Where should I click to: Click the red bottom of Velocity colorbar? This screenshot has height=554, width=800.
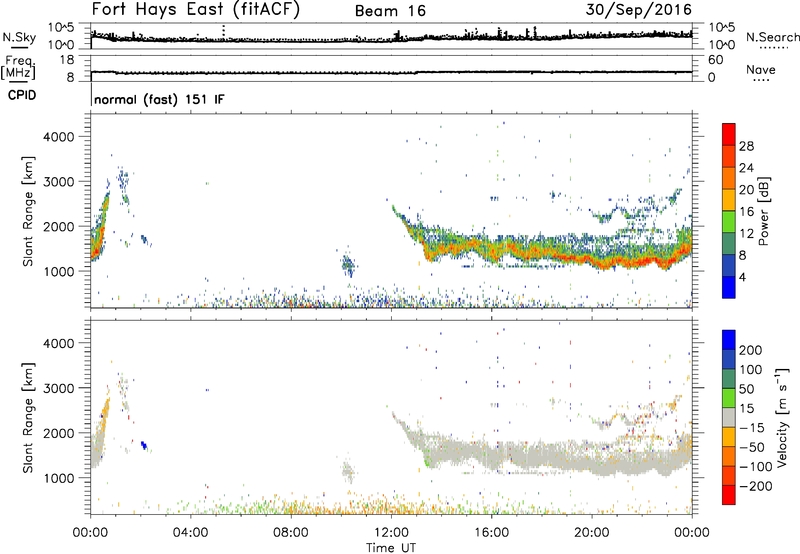729,495
